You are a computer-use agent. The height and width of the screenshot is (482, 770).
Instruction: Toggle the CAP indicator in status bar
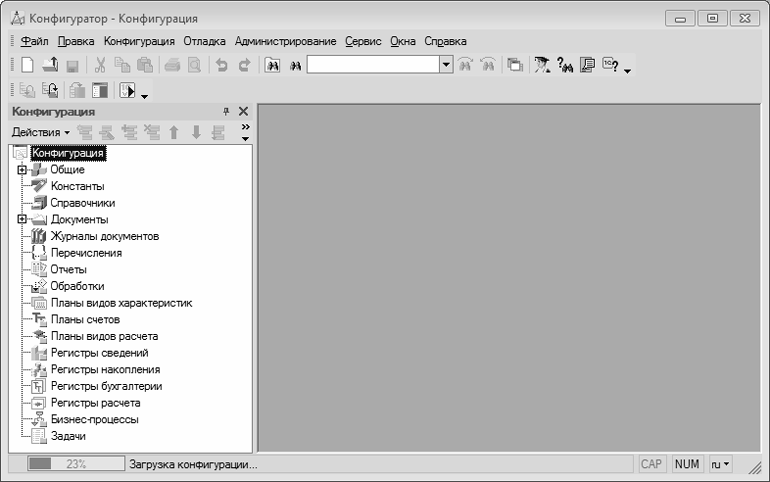[651, 465]
